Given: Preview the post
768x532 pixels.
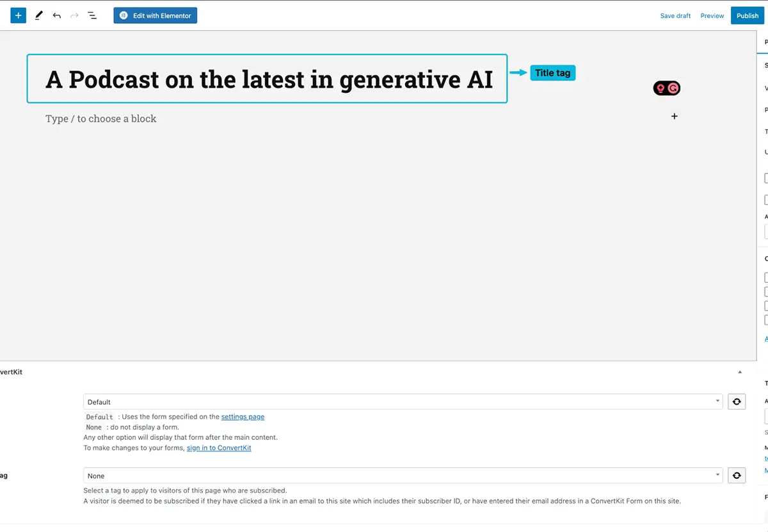Looking at the screenshot, I should 712,15.
